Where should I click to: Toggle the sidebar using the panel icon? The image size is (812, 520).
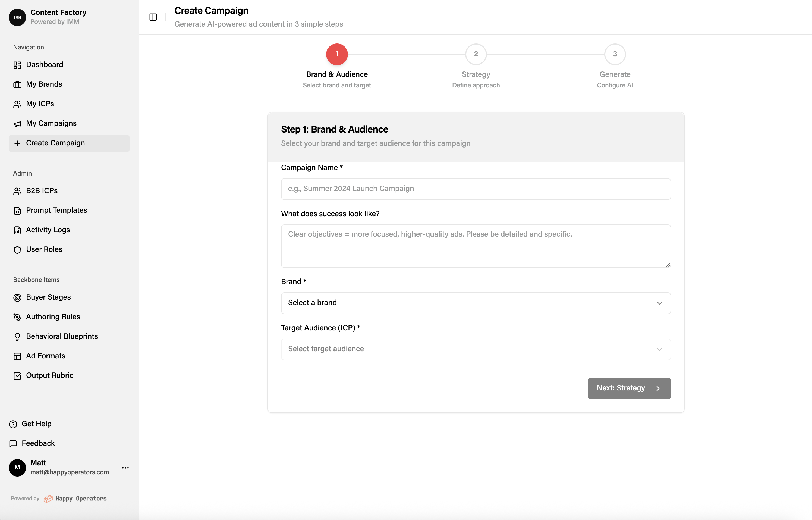tap(153, 17)
